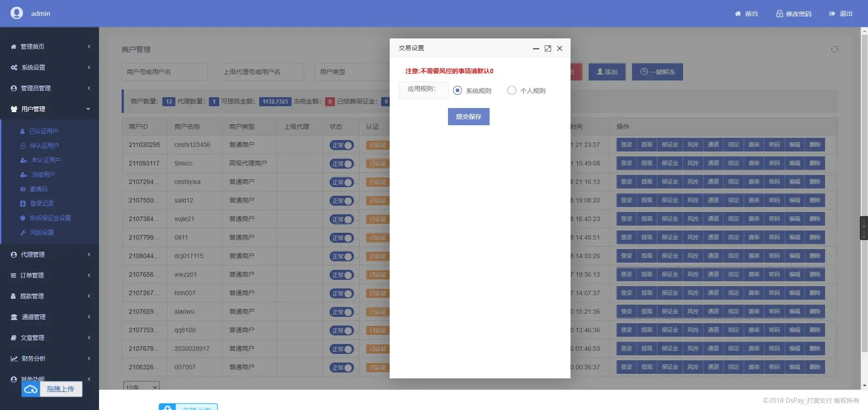The width and height of the screenshot is (868, 410).
Task: Expand the 系统设置 sidebar menu
Action: [50, 67]
